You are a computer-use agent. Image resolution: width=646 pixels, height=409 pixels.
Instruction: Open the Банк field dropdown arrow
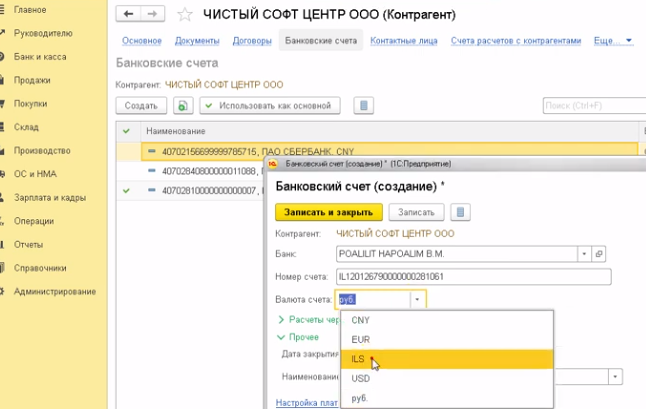(584, 254)
